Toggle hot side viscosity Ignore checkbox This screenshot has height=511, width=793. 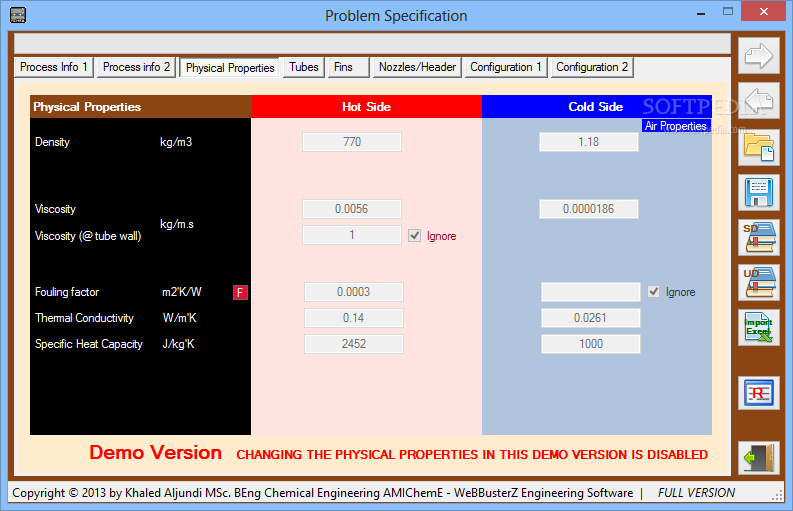[415, 236]
